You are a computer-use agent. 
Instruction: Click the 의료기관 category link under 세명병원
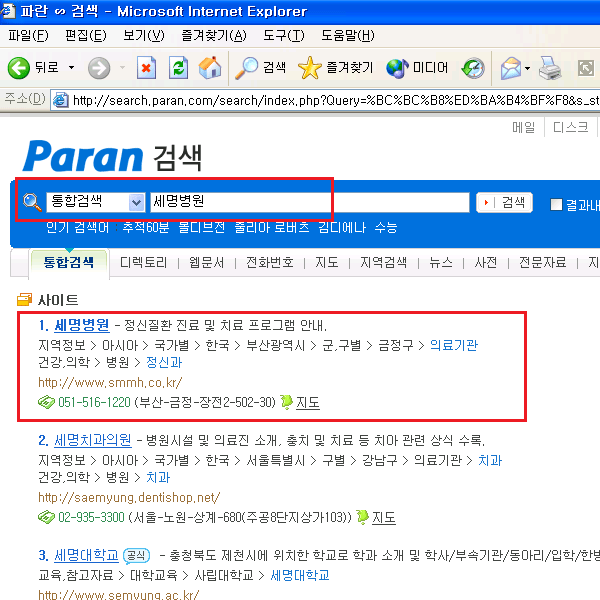pos(454,345)
